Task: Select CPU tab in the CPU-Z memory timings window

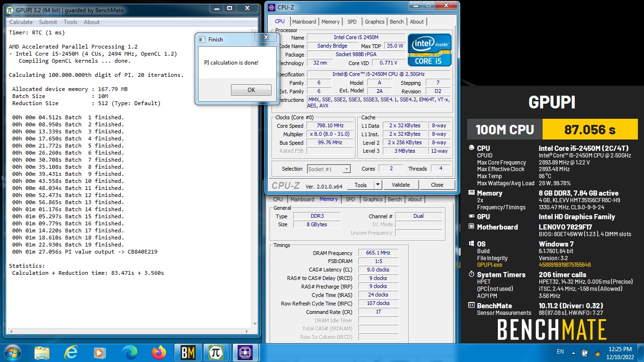Action: [x=278, y=199]
